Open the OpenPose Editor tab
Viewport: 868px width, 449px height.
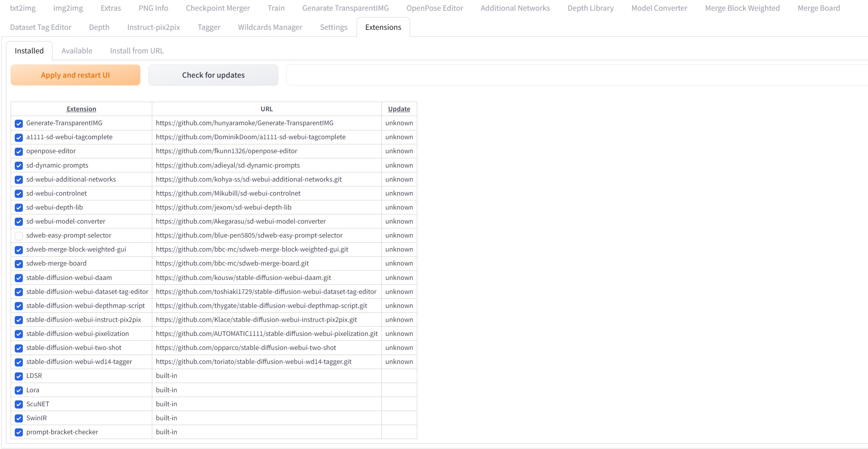pyautogui.click(x=435, y=8)
